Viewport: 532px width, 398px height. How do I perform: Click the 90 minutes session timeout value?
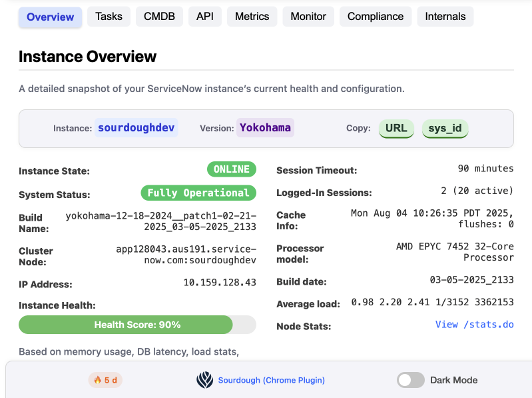pyautogui.click(x=485, y=169)
